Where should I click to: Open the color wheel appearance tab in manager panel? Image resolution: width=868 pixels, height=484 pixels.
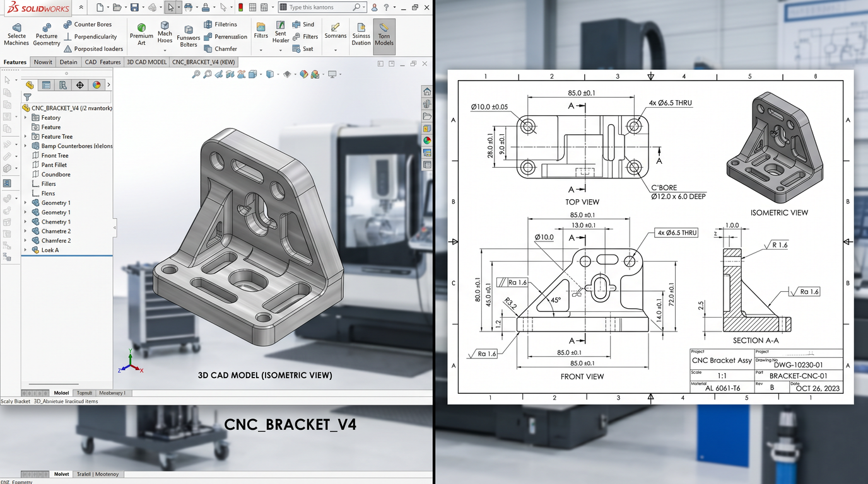click(x=97, y=85)
